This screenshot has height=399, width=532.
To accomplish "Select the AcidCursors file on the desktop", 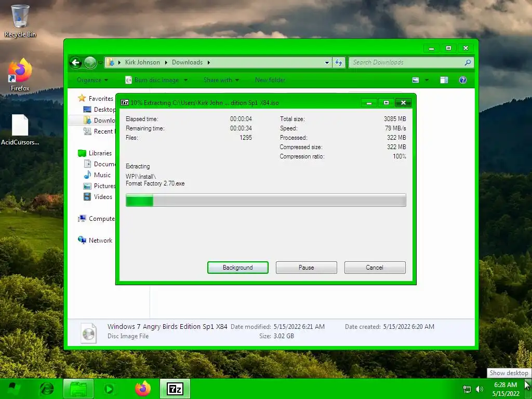I will coord(20,130).
